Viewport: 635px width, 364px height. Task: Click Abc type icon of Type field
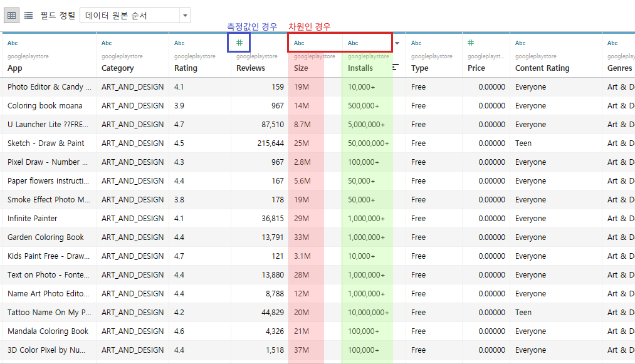tap(416, 43)
